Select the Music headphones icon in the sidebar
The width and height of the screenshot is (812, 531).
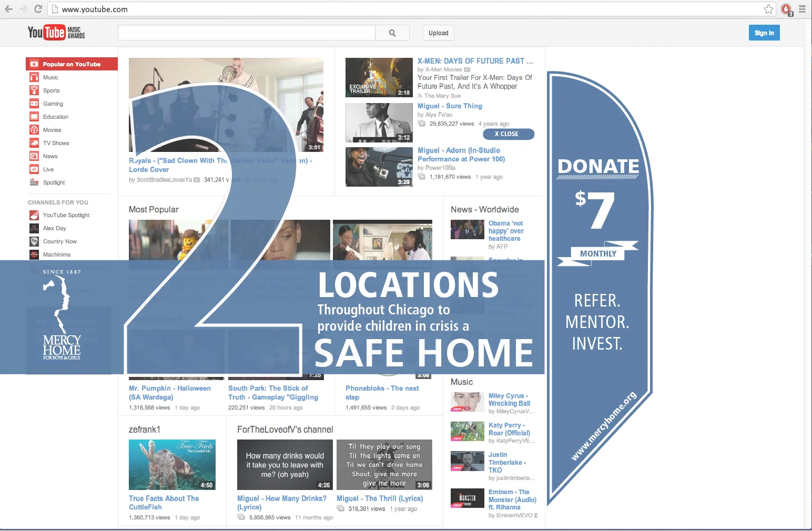coord(34,77)
